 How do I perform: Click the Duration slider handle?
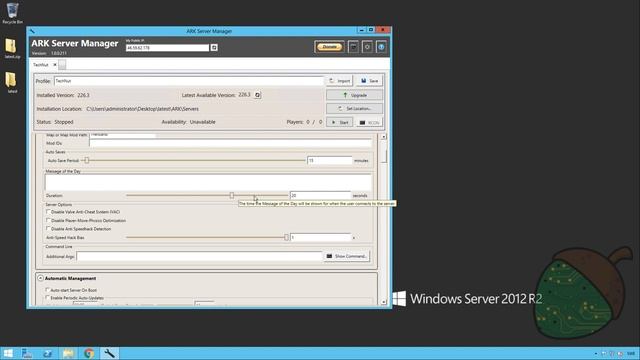231,196
